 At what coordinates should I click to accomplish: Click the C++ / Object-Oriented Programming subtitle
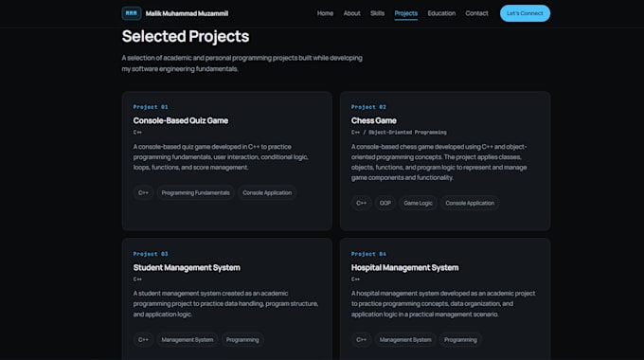[399, 133]
